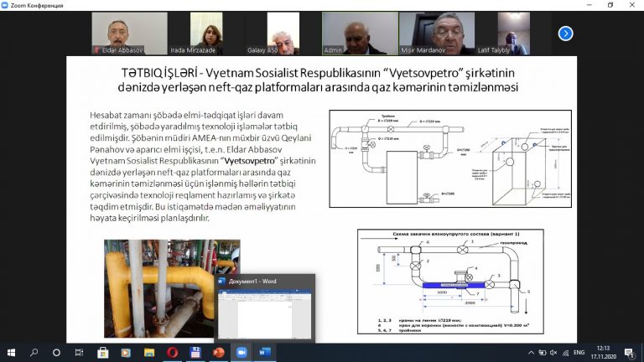Open Microsoft Store from the taskbar
Screen dimensions: 644x362
103,352
